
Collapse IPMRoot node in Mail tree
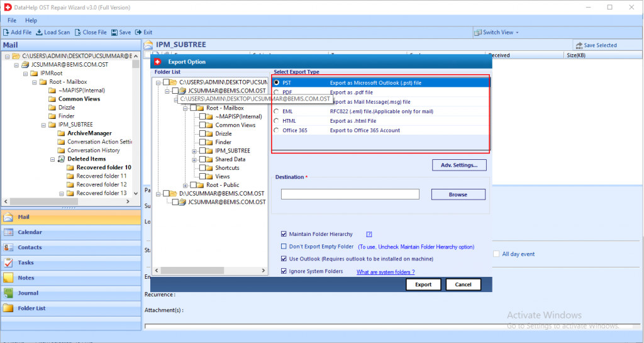(x=25, y=74)
